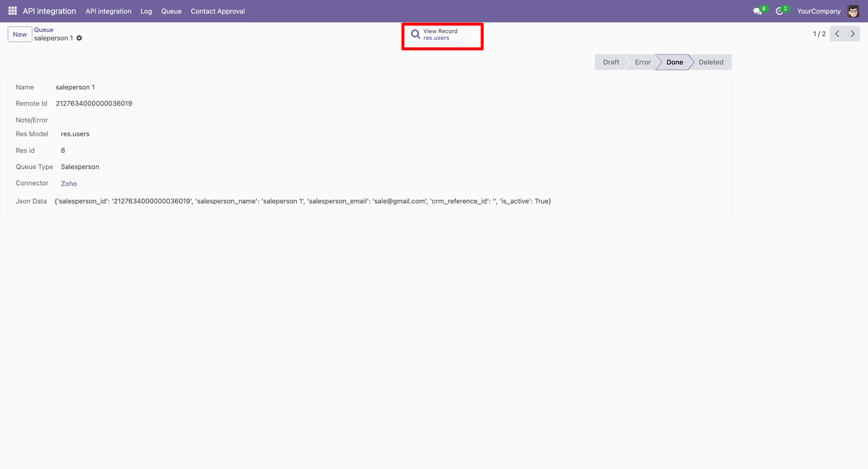Click the Res Model field label
Screen dimensions: 868x469
point(32,134)
